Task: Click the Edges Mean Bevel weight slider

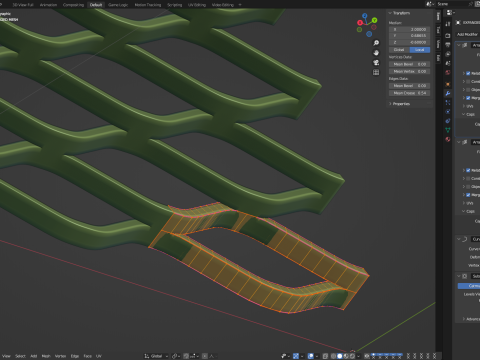Action: tap(409, 86)
